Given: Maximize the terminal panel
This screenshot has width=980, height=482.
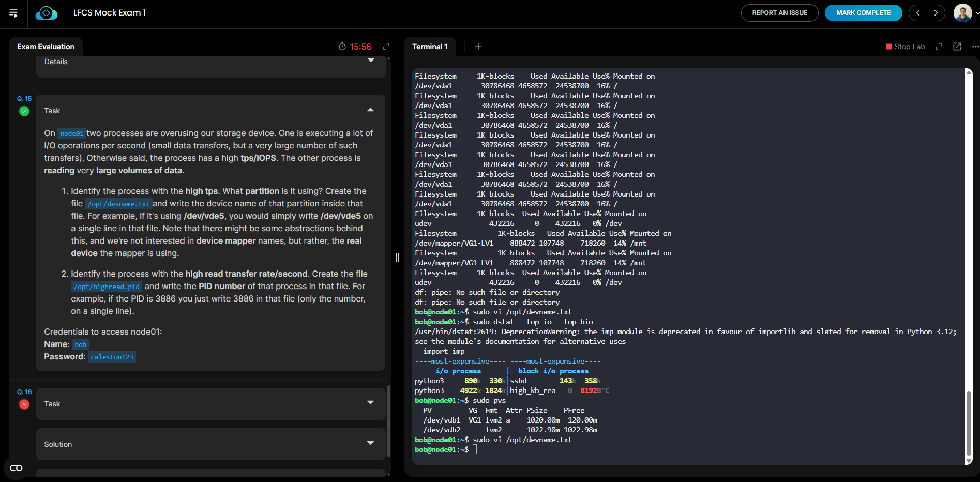Looking at the screenshot, I should (x=939, y=47).
